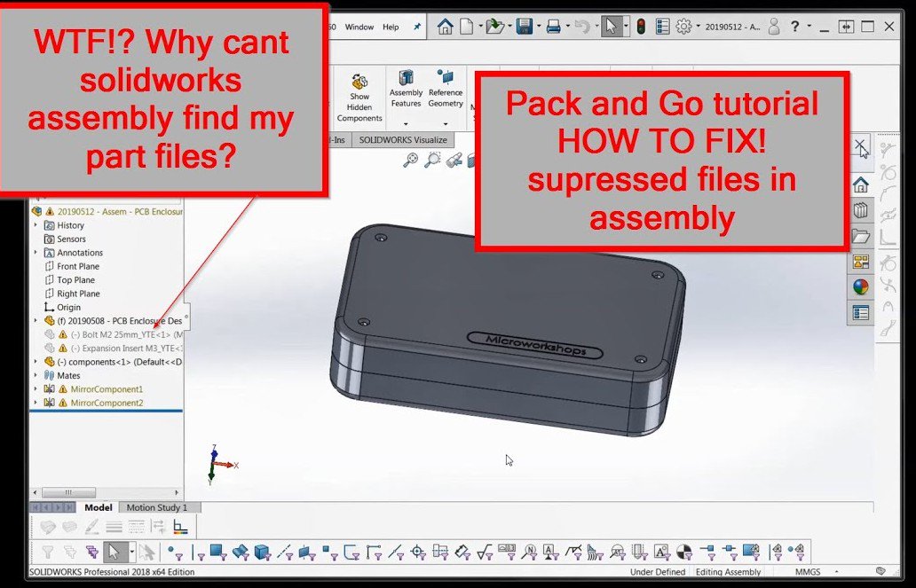This screenshot has width=916, height=588.
Task: Toggle the Filter Vertices dot icon
Action: (x=175, y=552)
